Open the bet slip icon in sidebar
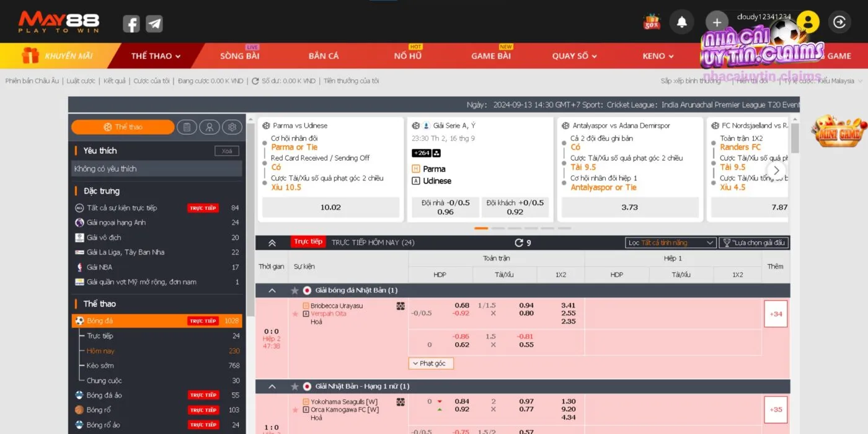This screenshot has height=434, width=868. coord(187,127)
